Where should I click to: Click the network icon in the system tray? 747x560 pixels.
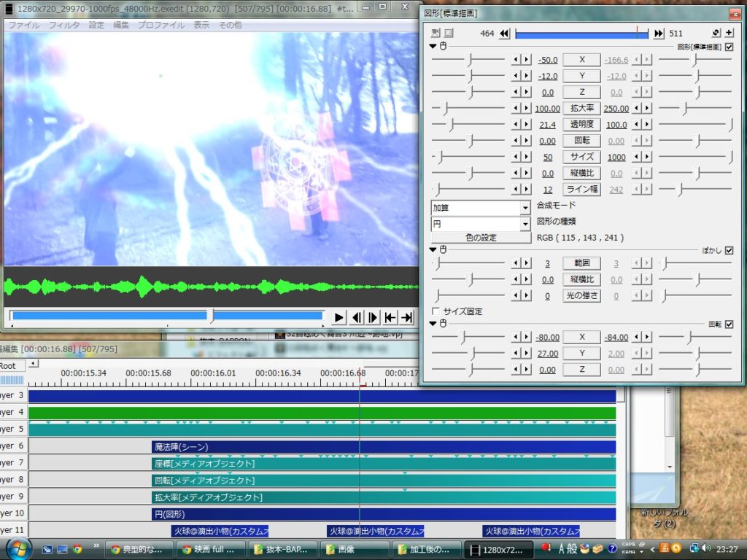pyautogui.click(x=694, y=548)
